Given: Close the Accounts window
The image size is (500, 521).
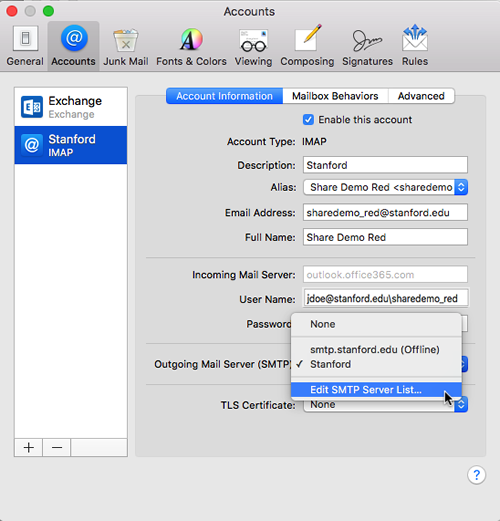Looking at the screenshot, I should click(x=12, y=11).
